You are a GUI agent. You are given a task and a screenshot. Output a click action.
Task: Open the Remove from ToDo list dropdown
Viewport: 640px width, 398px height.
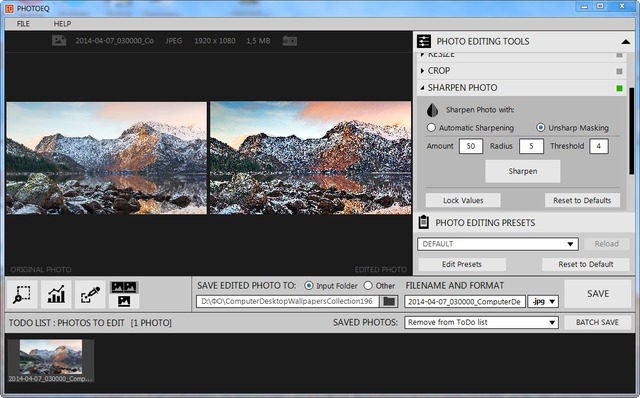click(x=481, y=322)
